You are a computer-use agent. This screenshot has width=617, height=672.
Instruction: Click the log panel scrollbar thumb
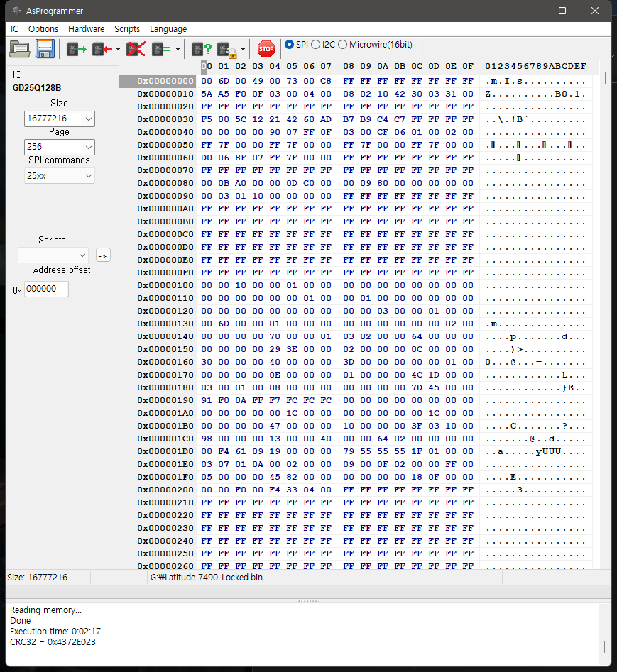click(604, 646)
